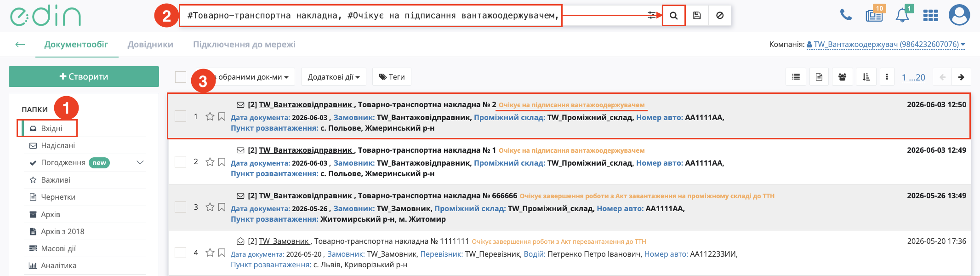Open the apps grid menu
The width and height of the screenshot is (980, 276).
coord(930,16)
